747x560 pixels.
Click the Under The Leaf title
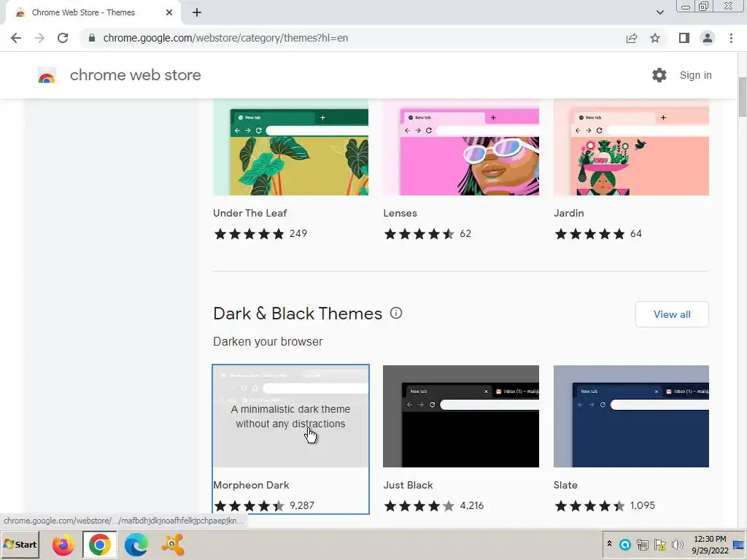click(x=249, y=214)
